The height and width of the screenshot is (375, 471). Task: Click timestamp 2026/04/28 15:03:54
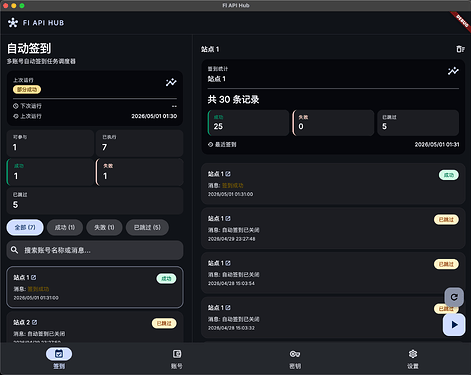[x=231, y=283]
